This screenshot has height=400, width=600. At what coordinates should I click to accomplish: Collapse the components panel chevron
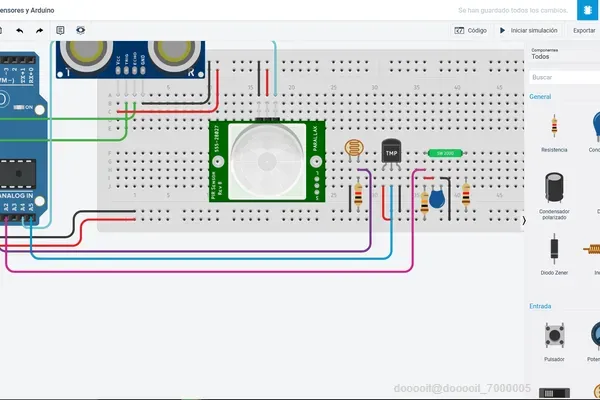(x=524, y=220)
